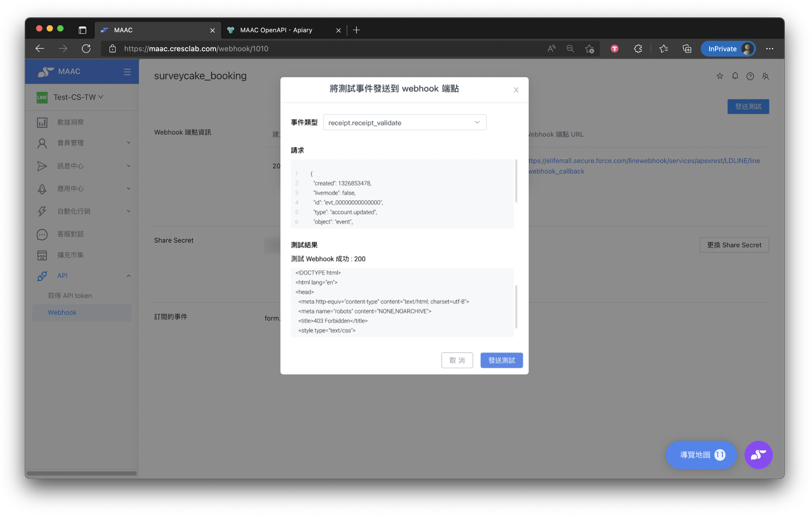Click the 取消 cancel button
The width and height of the screenshot is (812, 516).
[457, 360]
